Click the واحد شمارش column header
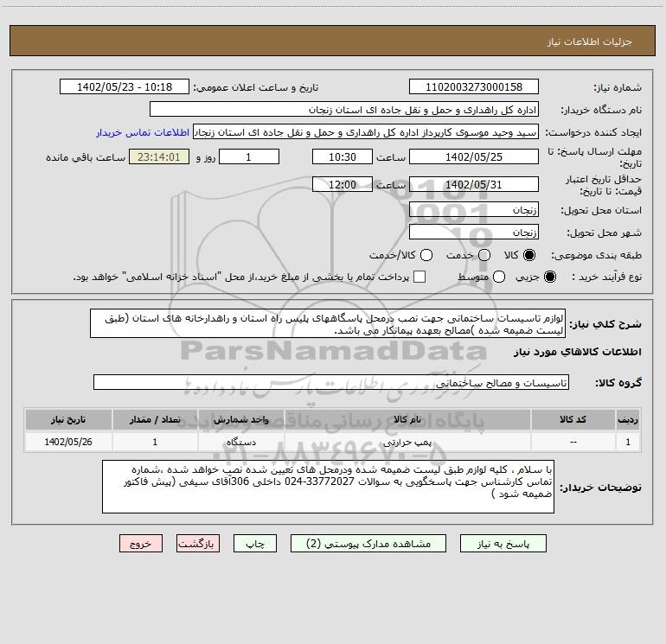 [240, 419]
